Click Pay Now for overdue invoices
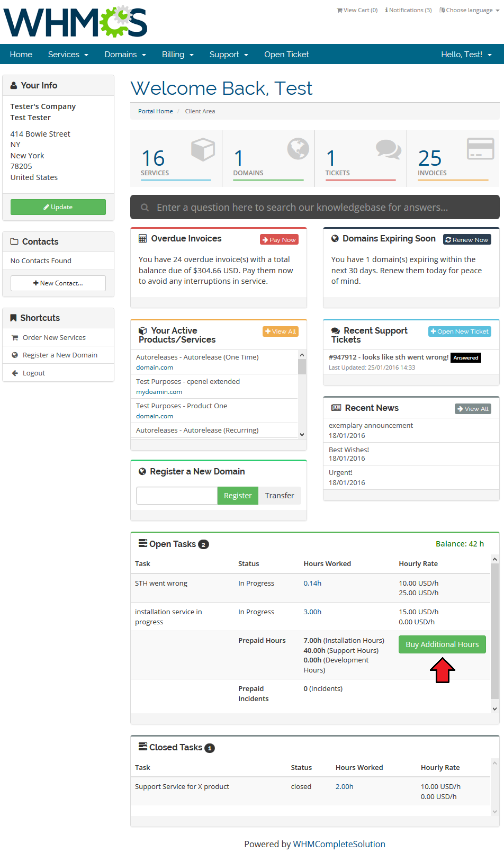This screenshot has height=852, width=504. (280, 240)
